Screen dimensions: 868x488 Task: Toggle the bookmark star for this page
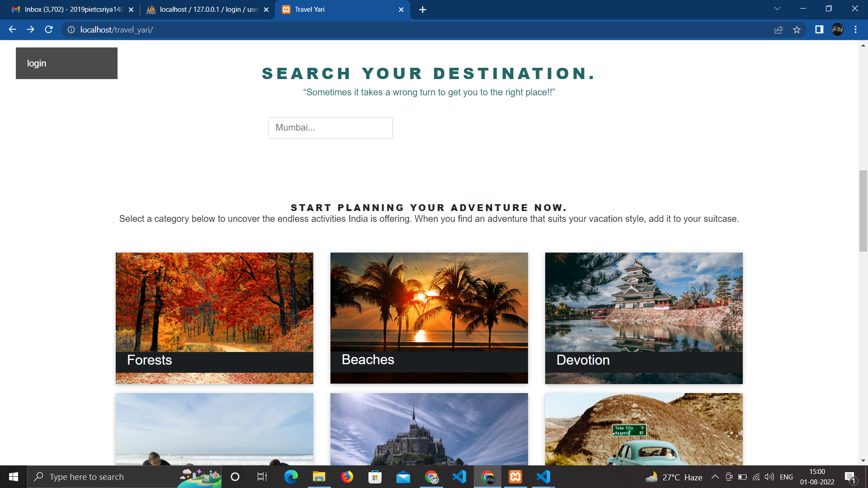click(x=797, y=30)
